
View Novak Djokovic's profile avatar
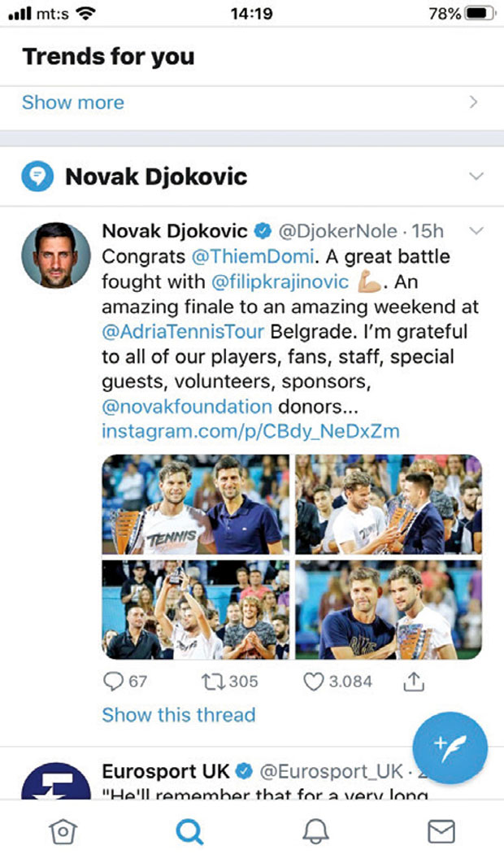point(55,255)
